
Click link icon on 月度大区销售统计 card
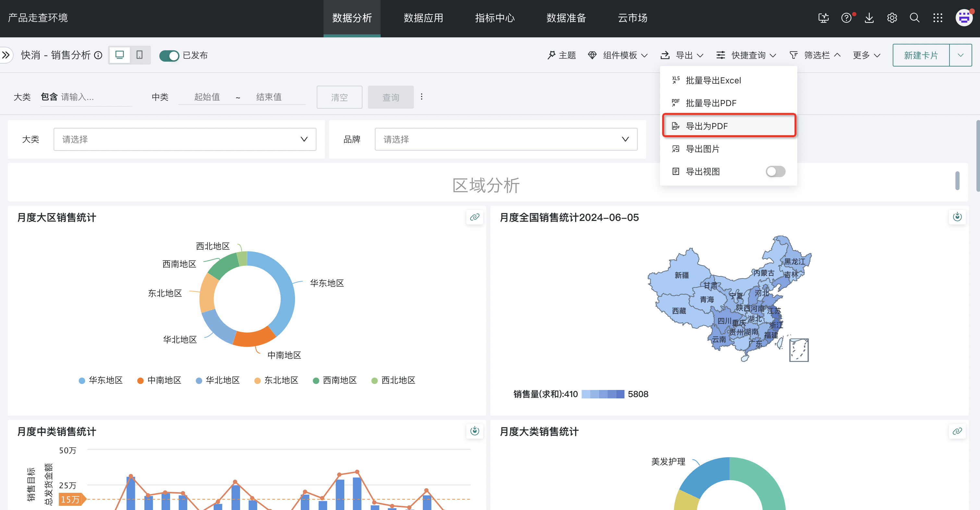(474, 217)
